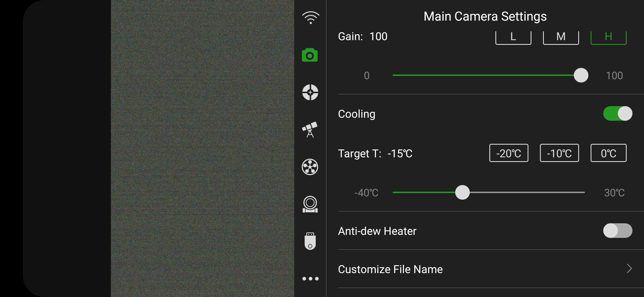Open the Wi-Fi settings icon

pyautogui.click(x=310, y=18)
